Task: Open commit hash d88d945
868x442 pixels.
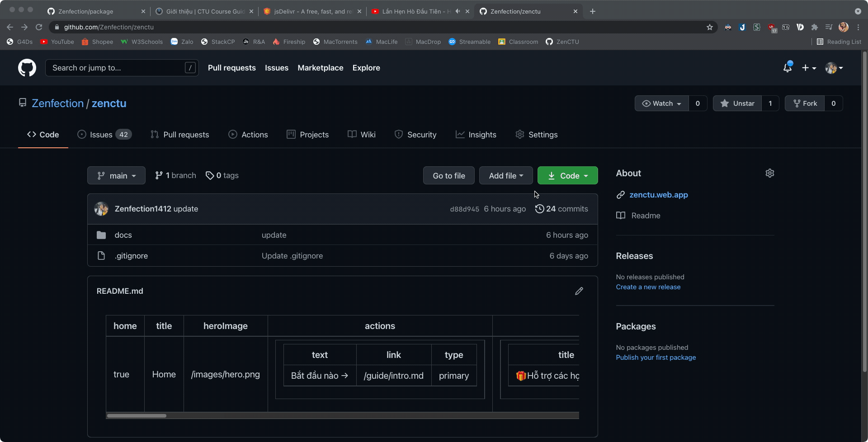Action: [464, 209]
